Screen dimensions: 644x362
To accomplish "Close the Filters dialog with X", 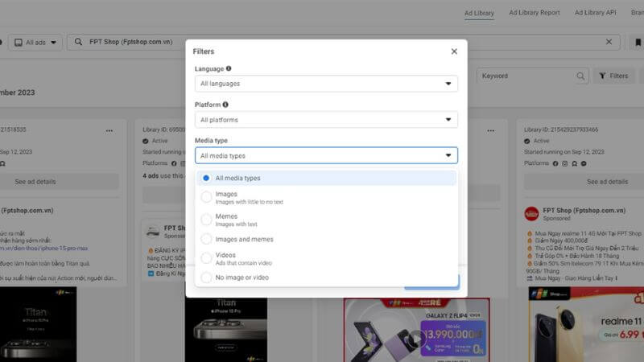I will (x=454, y=51).
